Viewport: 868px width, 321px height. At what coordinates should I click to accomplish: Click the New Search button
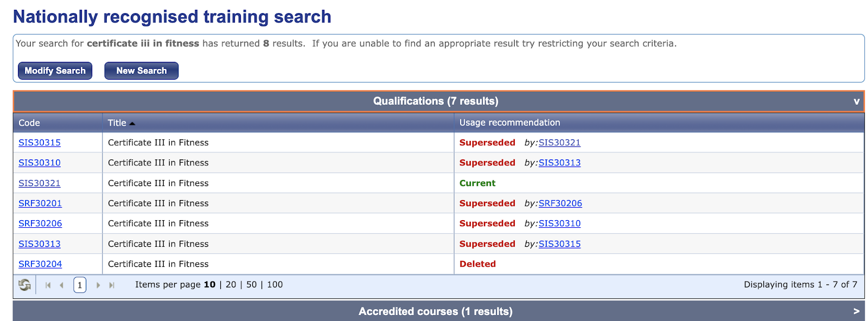click(141, 70)
